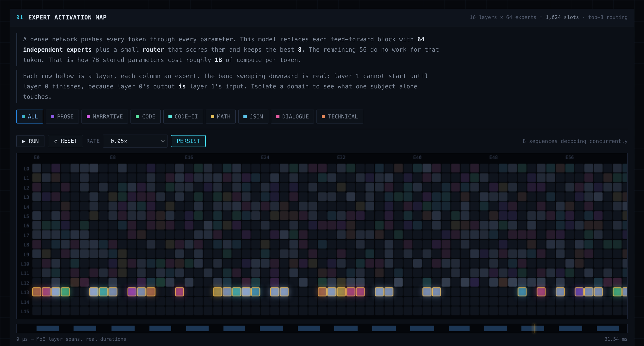Select the ALL domain filter
This screenshot has height=346, width=644.
click(30, 117)
